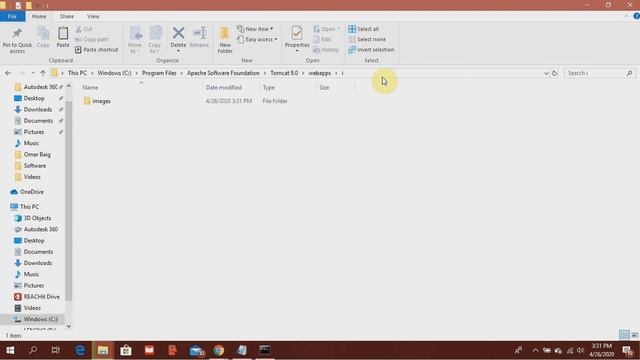Expand the address bar history dropdown

[546, 73]
